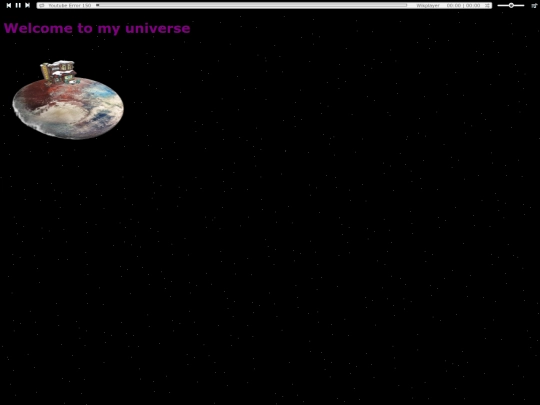Click the 'Welcome to my universe' heading
The width and height of the screenshot is (540, 405).
pyautogui.click(x=97, y=28)
